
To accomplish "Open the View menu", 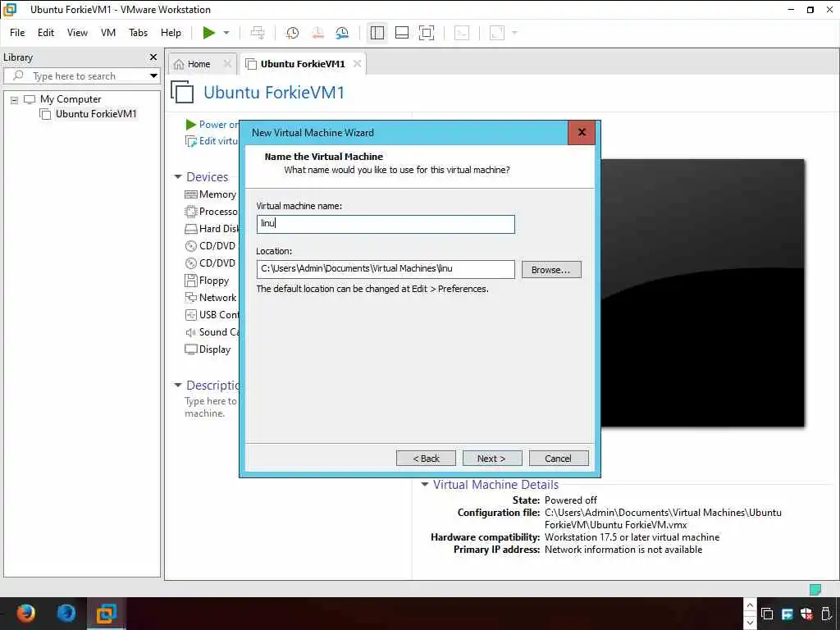I will 77,33.
